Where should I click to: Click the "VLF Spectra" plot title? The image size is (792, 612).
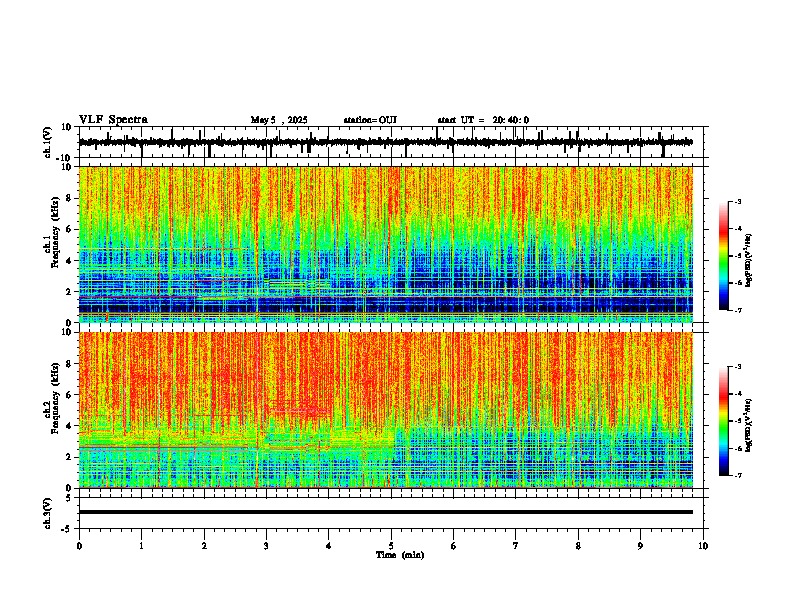click(x=113, y=120)
